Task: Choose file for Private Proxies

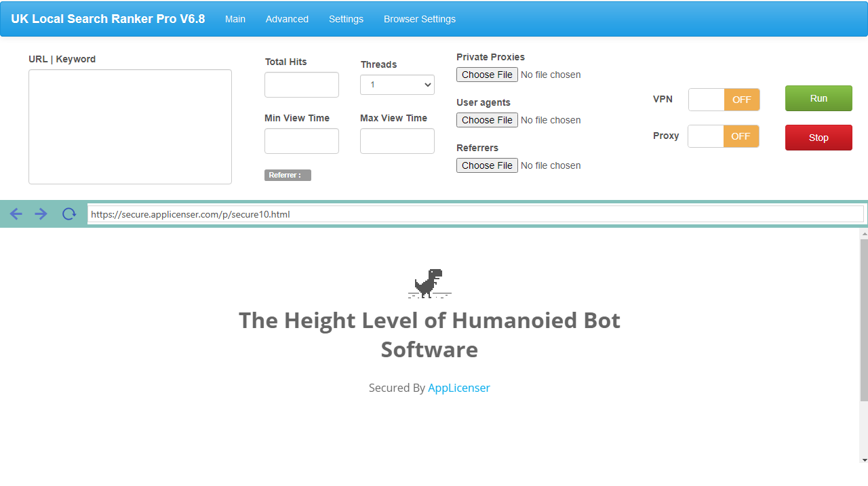Action: (x=487, y=75)
